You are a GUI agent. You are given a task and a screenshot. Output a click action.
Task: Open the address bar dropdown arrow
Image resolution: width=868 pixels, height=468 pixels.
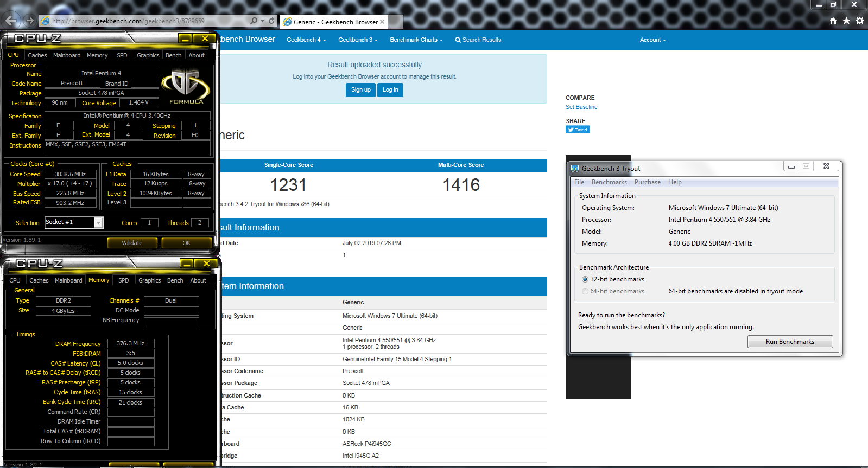pos(263,21)
